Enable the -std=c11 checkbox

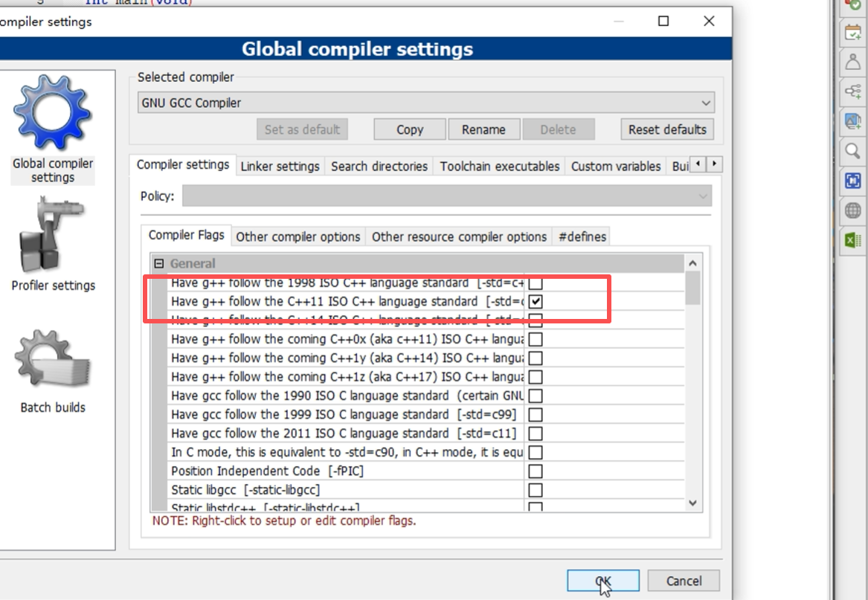536,433
